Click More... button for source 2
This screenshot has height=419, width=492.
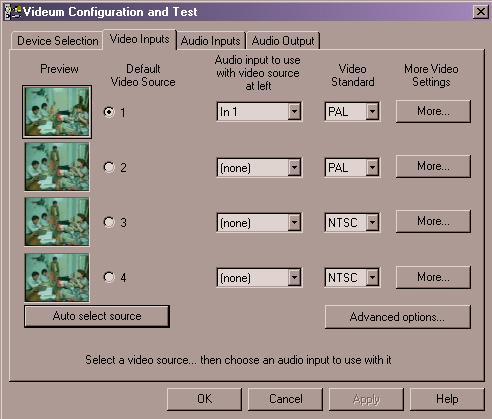433,166
